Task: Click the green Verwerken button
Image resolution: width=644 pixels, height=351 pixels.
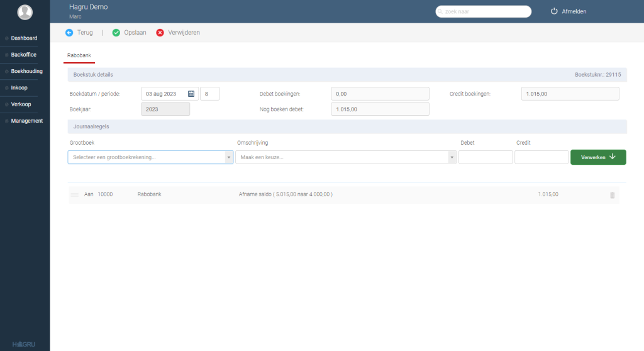Action: click(x=598, y=157)
